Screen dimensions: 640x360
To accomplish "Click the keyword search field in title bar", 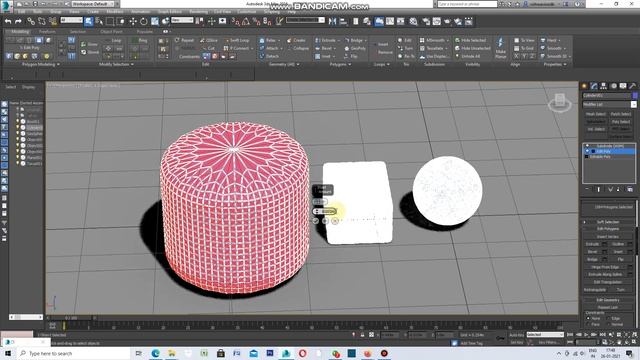I will coord(467,4).
